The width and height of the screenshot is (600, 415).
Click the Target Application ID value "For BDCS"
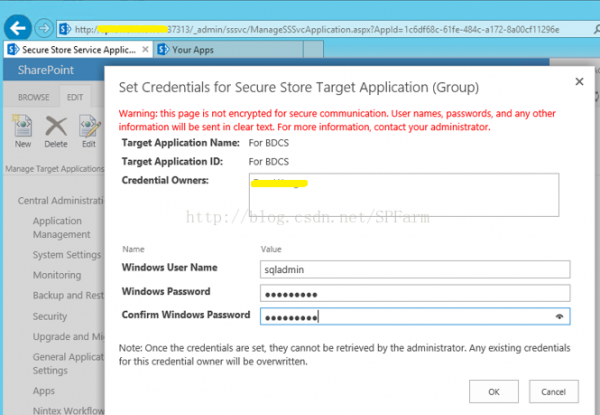coord(269,162)
